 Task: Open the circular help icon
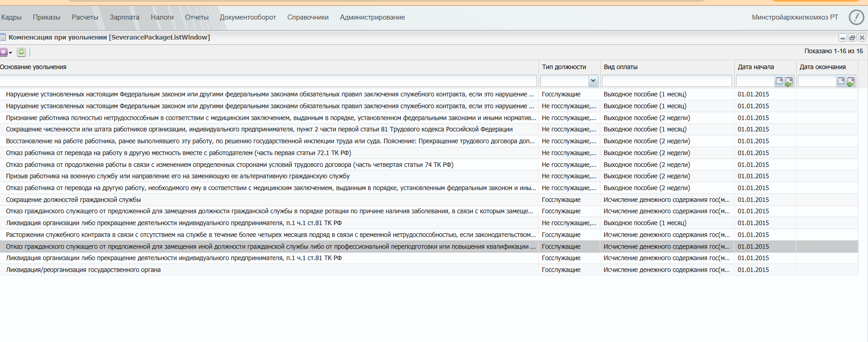coord(857,17)
